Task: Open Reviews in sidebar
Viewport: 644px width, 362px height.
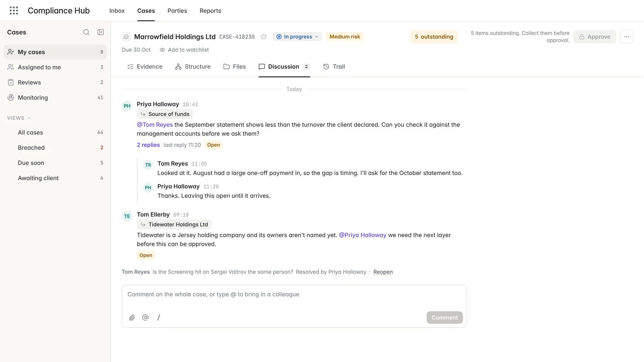Action: pyautogui.click(x=55, y=82)
